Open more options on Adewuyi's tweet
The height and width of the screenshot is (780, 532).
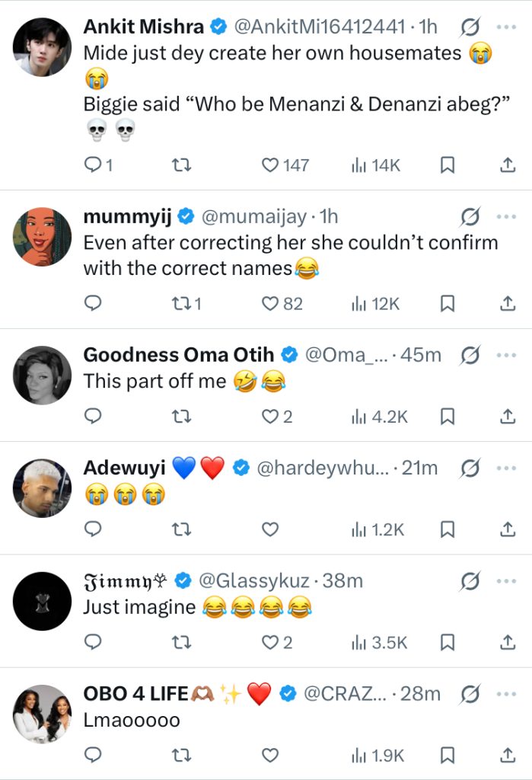click(506, 468)
